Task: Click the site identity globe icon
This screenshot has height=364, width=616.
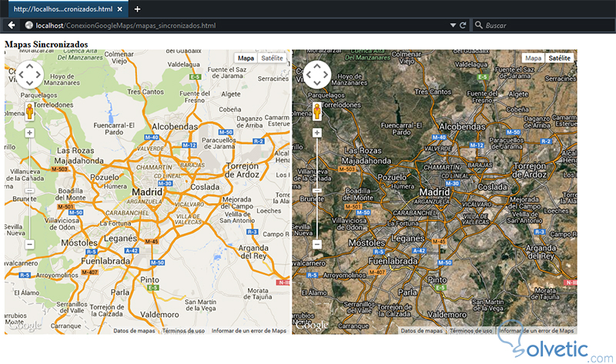Action: 28,25
